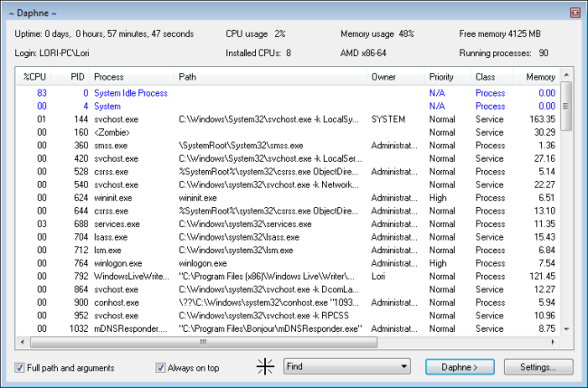The image size is (588, 388).
Task: Click the Lori owner cell
Action: click(378, 276)
